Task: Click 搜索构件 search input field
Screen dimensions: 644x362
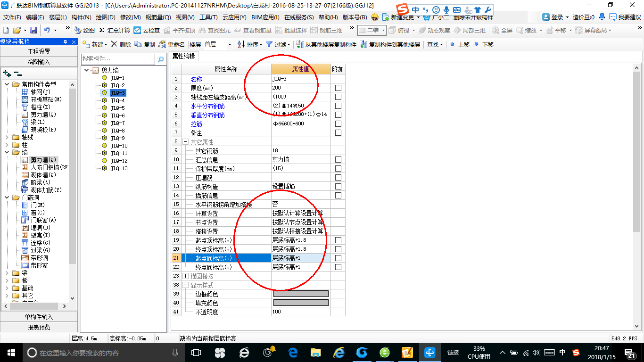Action: click(118, 59)
